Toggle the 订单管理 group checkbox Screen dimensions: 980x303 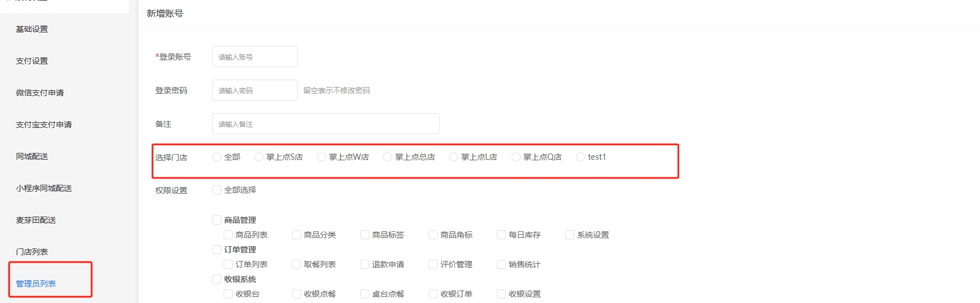(x=217, y=250)
